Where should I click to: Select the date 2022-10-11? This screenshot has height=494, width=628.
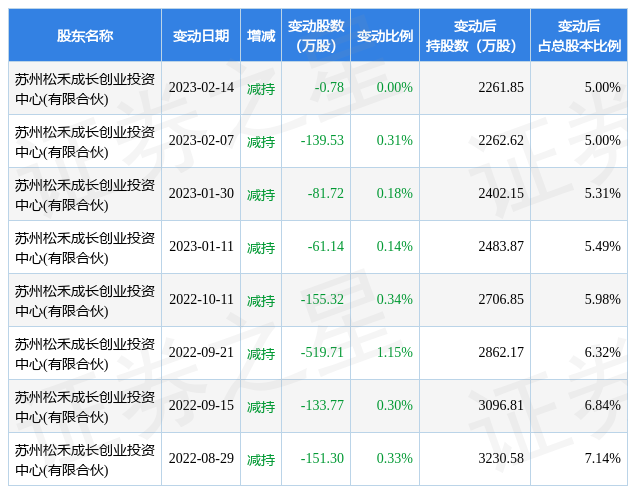(x=201, y=299)
